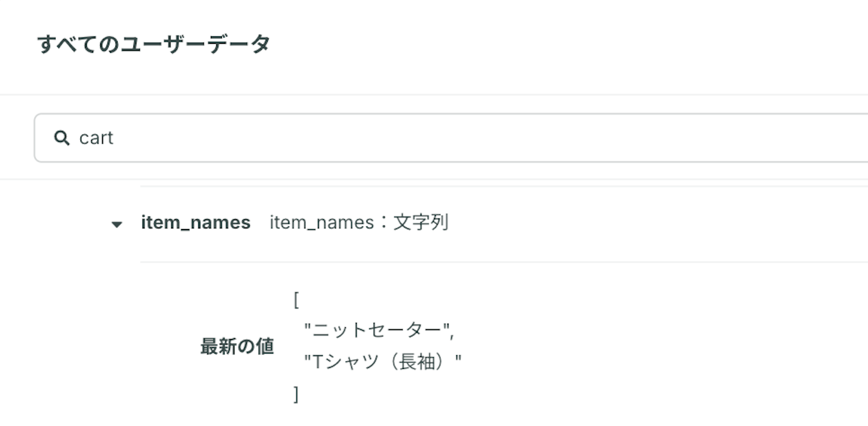Click empty right side of search box

pyautogui.click(x=626, y=138)
